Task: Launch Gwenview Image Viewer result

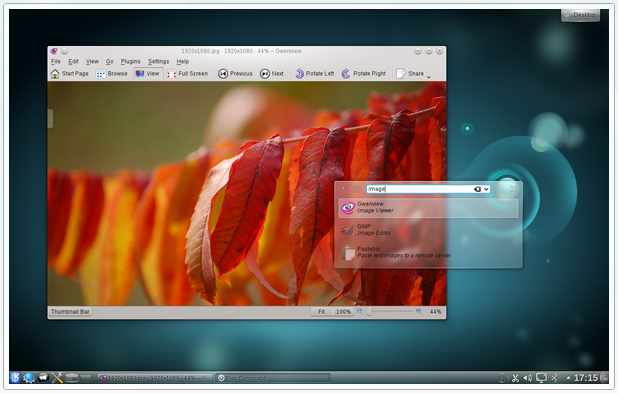Action: pos(428,208)
